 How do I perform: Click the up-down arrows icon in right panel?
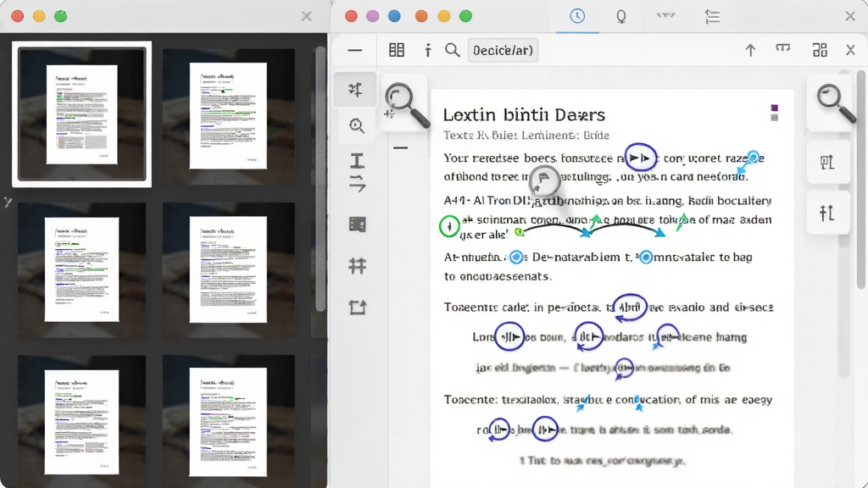point(827,213)
